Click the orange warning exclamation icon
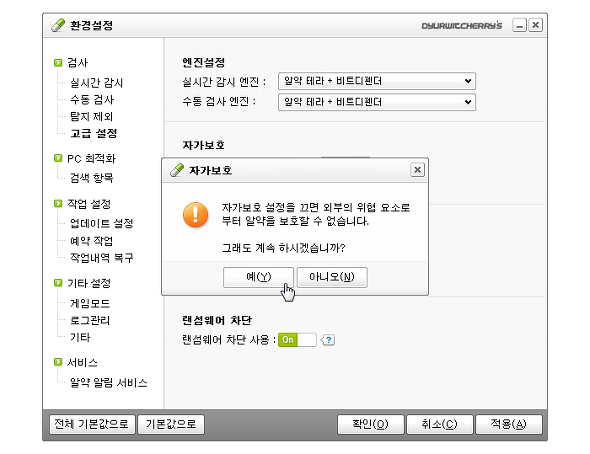 (x=195, y=215)
